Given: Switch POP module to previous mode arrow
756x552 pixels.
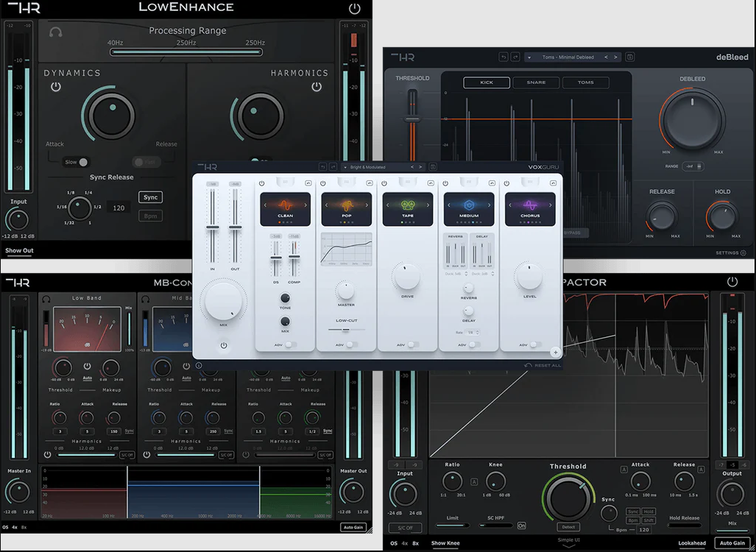Looking at the screenshot, I should pos(326,205).
